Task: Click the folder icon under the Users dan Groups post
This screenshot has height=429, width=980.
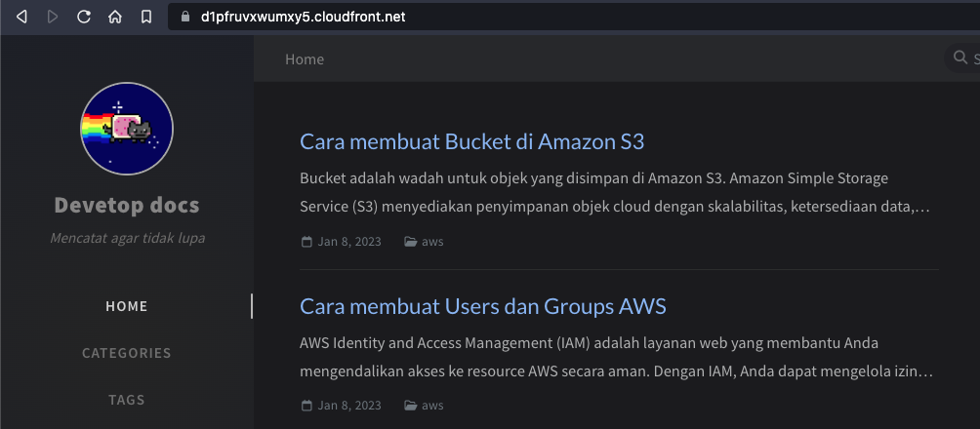Action: point(411,406)
